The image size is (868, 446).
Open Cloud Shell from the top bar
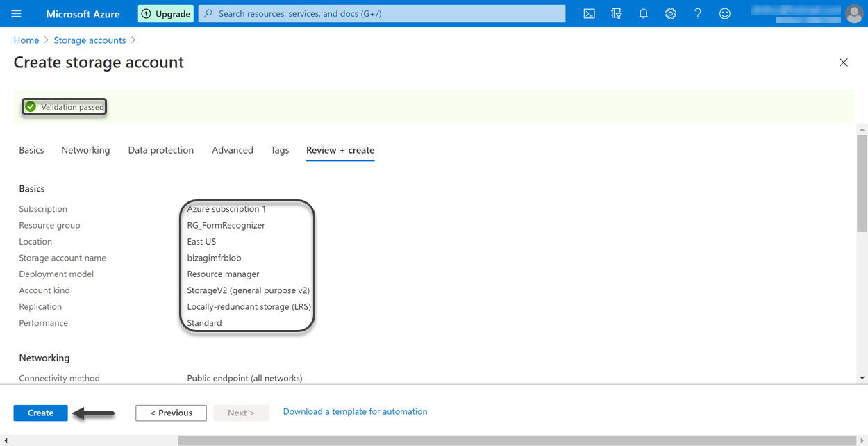[x=589, y=14]
